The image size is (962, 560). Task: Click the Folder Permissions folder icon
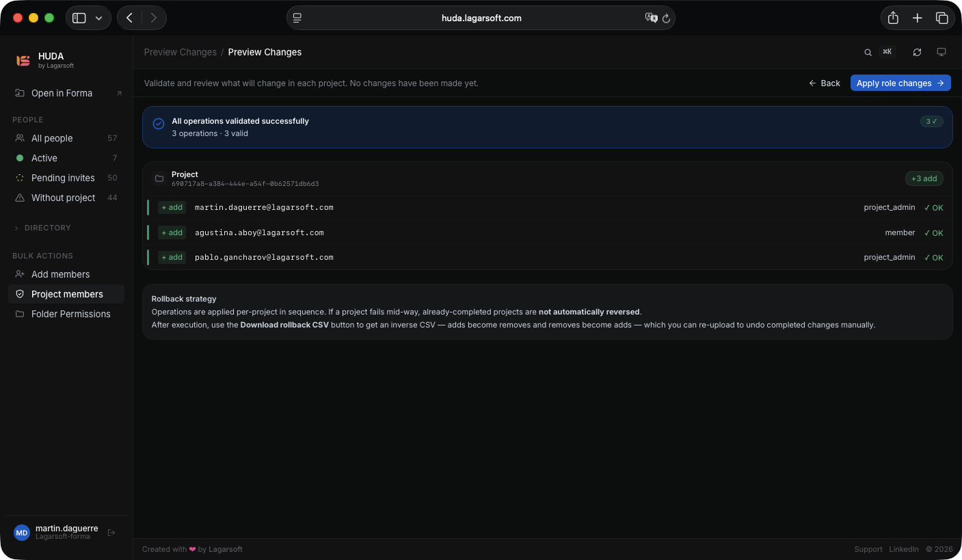20,314
